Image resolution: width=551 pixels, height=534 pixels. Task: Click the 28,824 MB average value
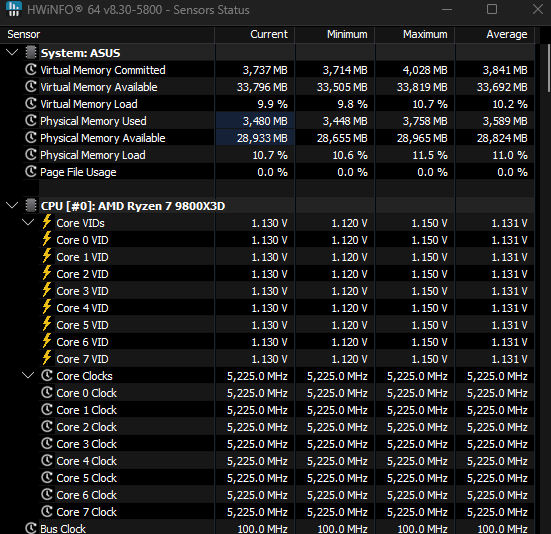click(x=502, y=138)
